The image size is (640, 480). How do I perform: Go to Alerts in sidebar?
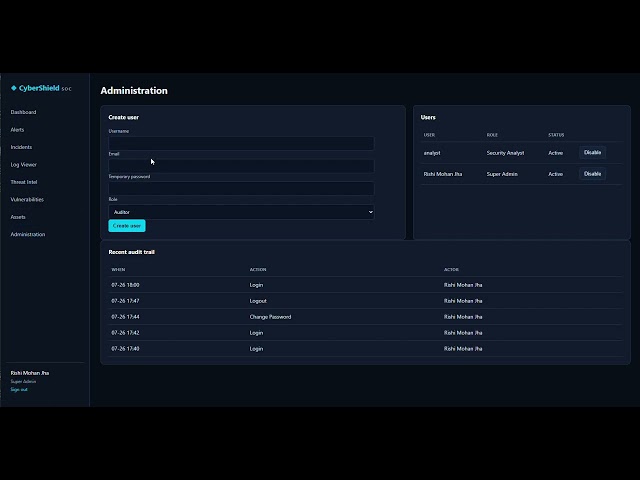pos(17,129)
